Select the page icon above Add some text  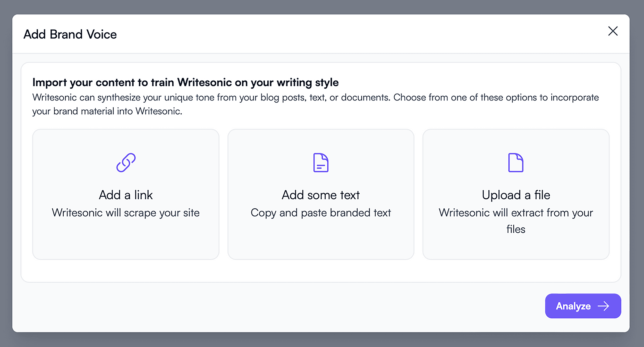coord(320,162)
